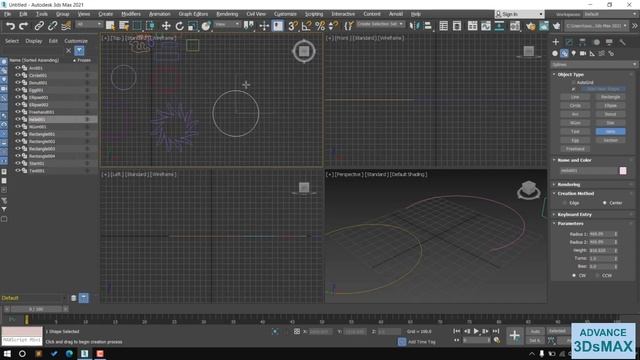Hide Text001 using its eye icon
The image size is (640, 360).
(18, 171)
